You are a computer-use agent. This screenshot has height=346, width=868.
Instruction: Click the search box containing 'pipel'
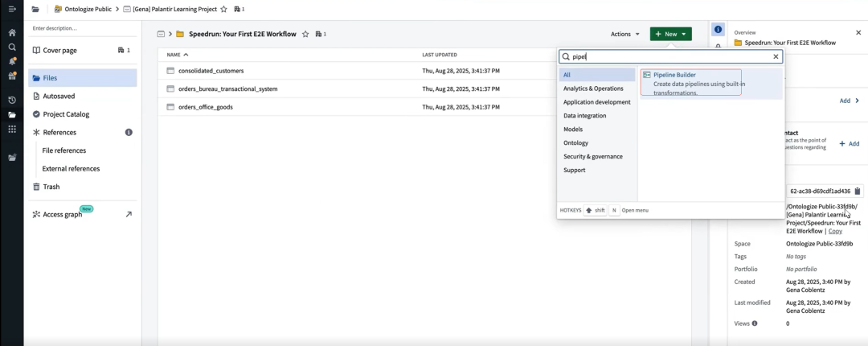click(670, 56)
